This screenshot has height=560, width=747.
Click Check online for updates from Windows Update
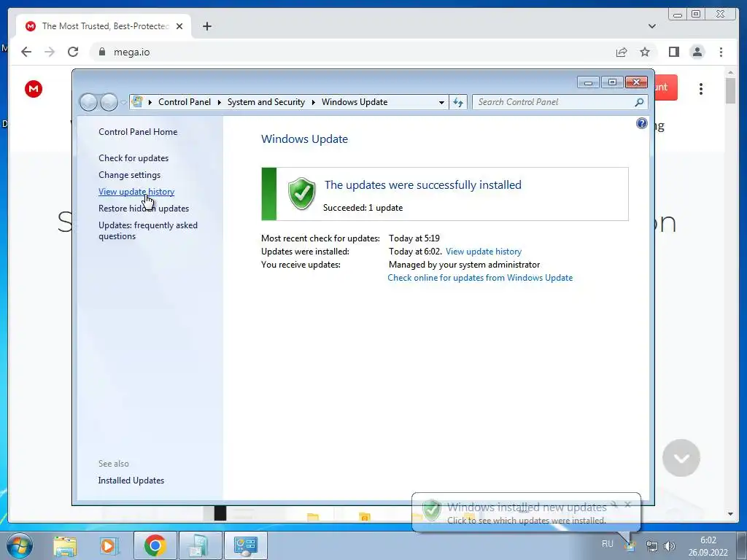[x=480, y=278]
